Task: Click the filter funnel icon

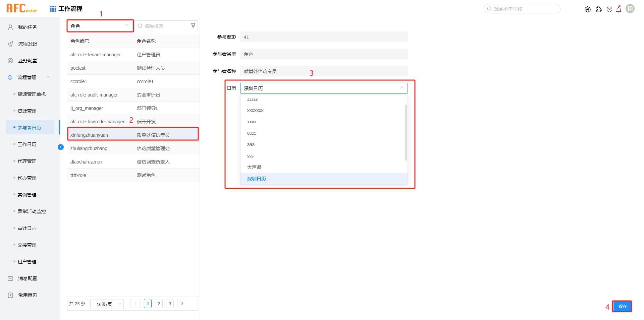Action: 193,26
